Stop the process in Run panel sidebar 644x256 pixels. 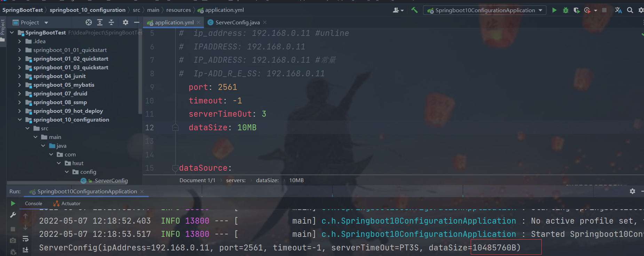click(x=13, y=229)
